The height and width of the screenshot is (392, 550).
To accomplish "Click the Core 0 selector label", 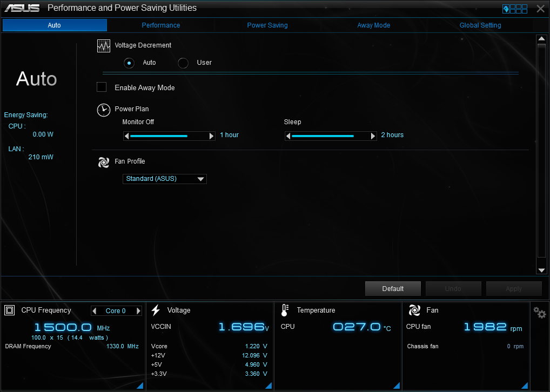I will [x=116, y=310].
